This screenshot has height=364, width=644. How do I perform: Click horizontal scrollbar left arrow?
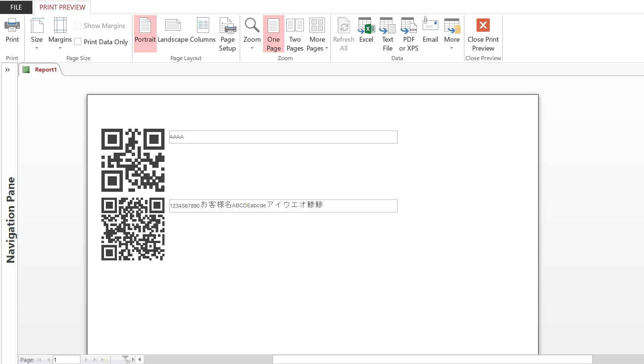point(139,359)
